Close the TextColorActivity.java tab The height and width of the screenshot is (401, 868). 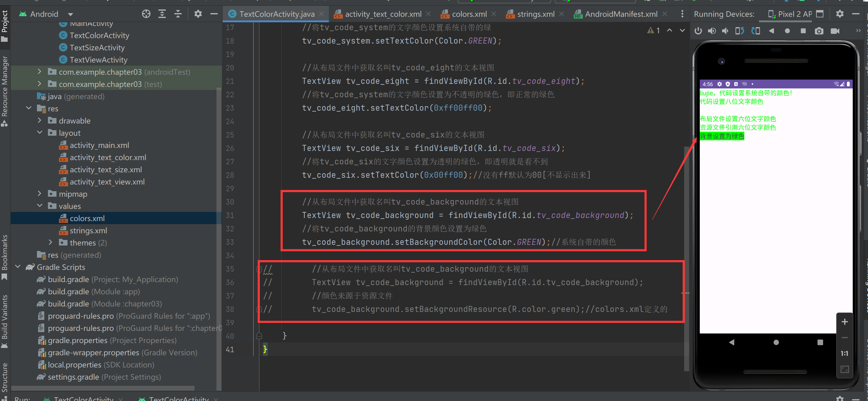click(x=321, y=14)
